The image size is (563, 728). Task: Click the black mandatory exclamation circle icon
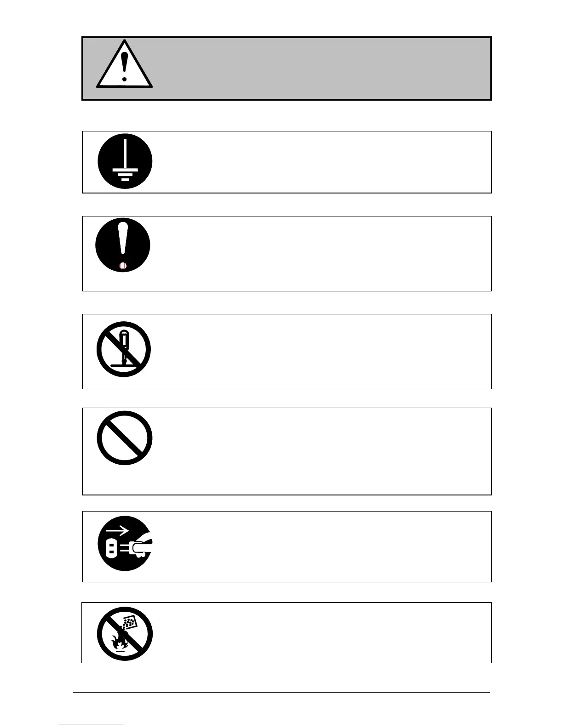123,245
